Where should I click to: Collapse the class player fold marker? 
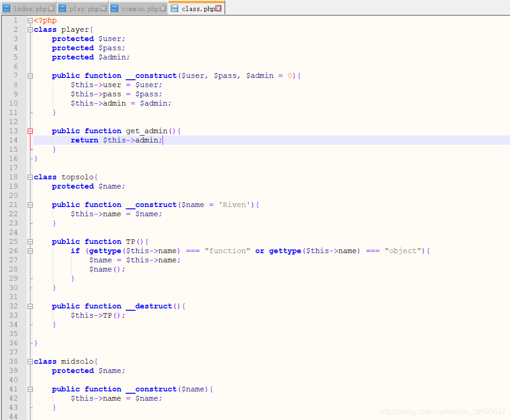30,30
